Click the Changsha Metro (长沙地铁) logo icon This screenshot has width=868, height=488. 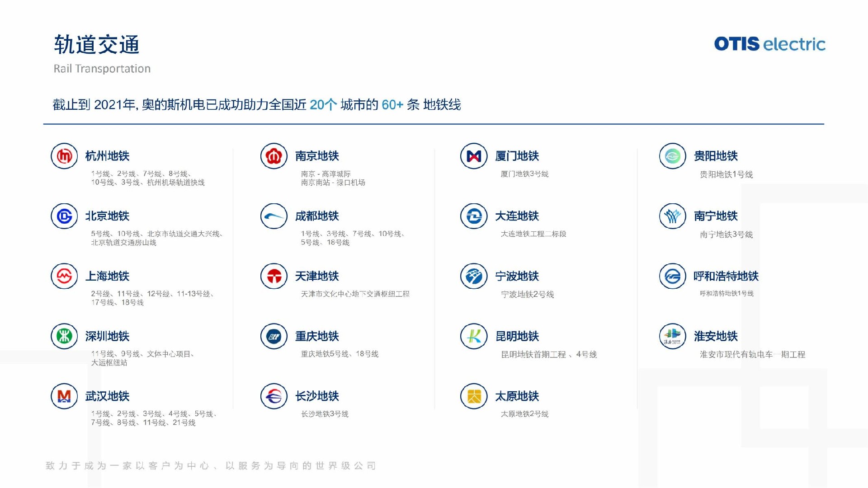(x=274, y=396)
